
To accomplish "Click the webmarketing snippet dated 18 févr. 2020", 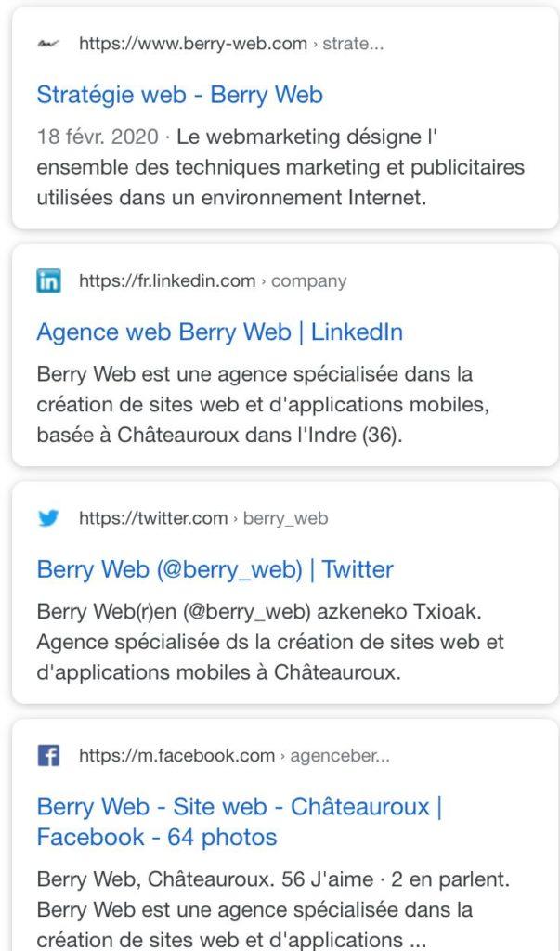I will click(280, 168).
